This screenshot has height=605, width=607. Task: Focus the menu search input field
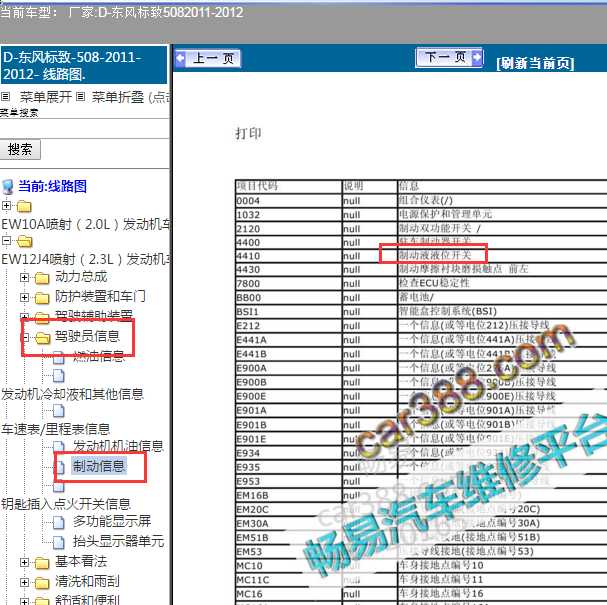[x=84, y=129]
